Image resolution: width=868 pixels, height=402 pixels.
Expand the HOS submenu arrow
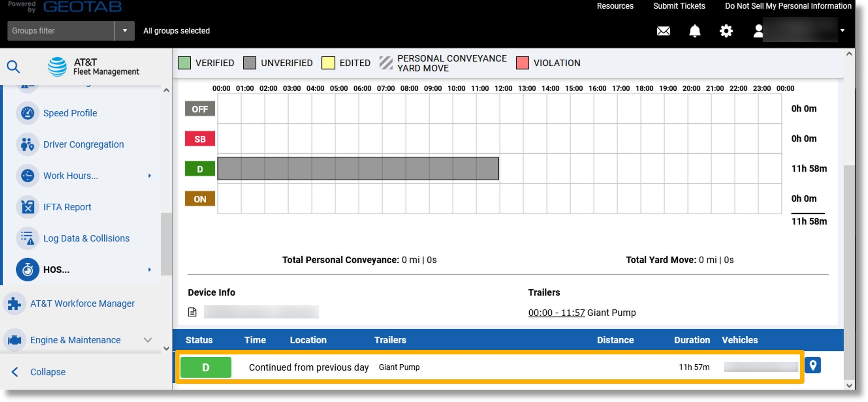tap(150, 269)
